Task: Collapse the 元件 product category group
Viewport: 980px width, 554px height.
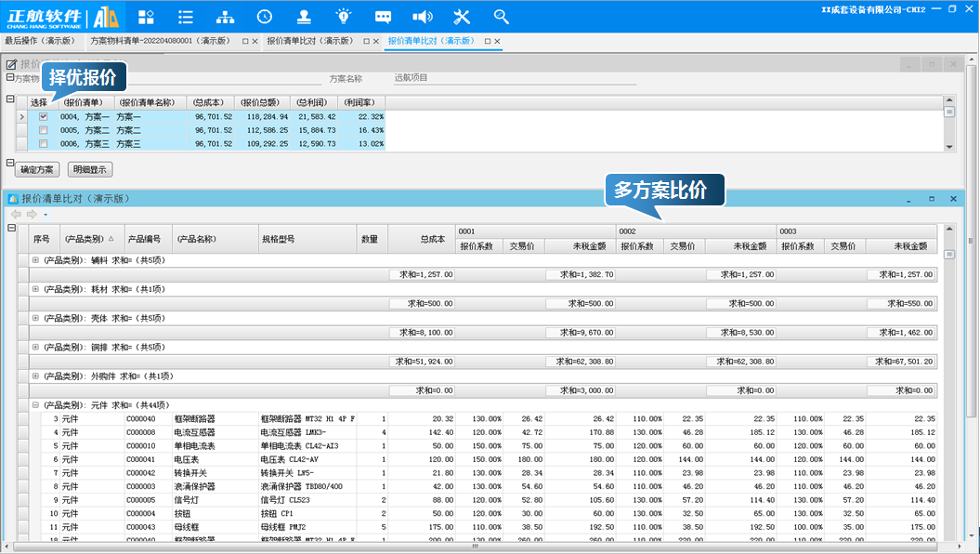Action: pyautogui.click(x=36, y=405)
